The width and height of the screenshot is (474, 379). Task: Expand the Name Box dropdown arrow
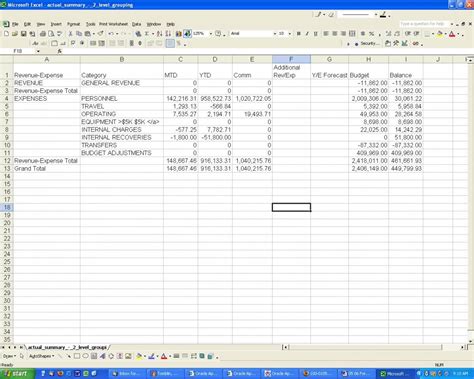pyautogui.click(x=38, y=51)
